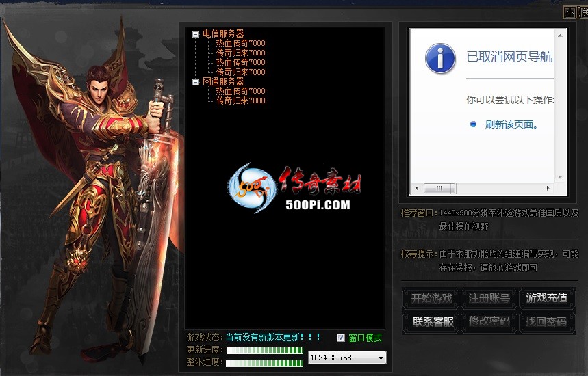Click the web panel scroll up arrow
The image size is (588, 376).
(x=560, y=36)
